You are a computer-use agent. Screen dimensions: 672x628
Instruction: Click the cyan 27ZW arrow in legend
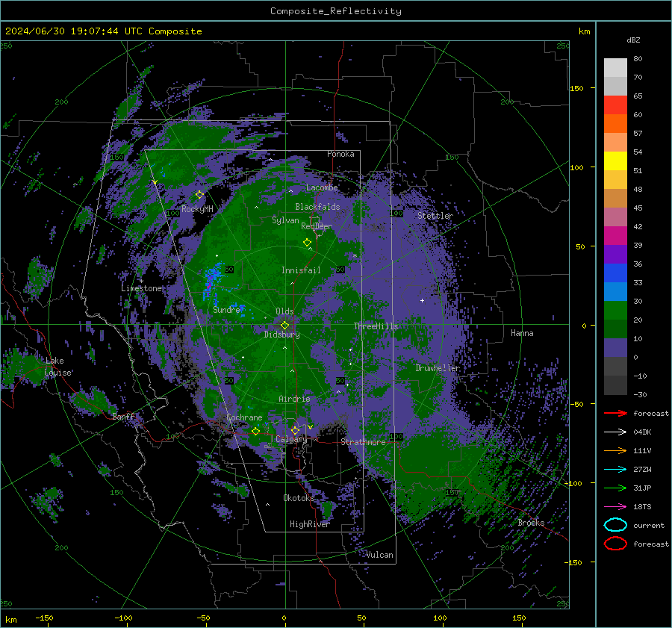(615, 470)
